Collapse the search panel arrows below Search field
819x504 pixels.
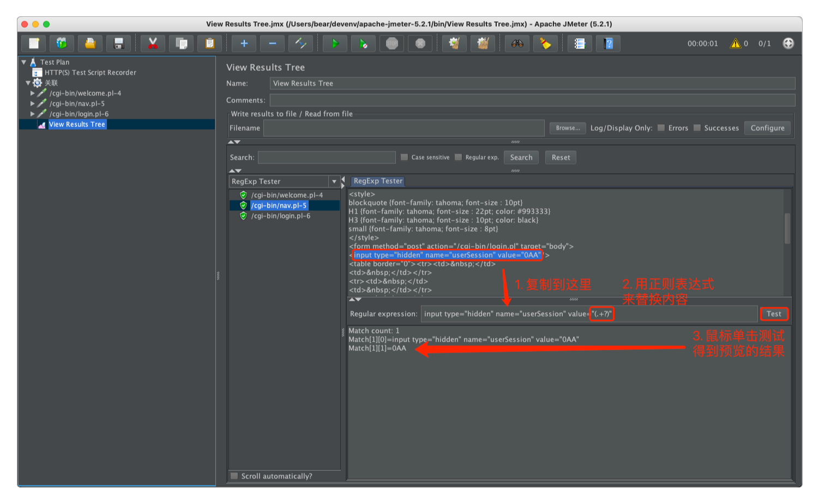click(235, 171)
